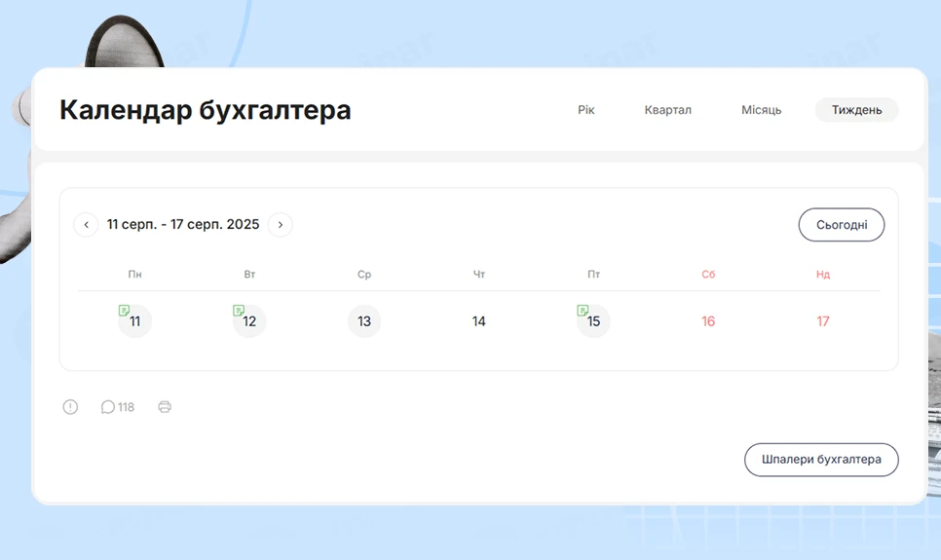The height and width of the screenshot is (560, 941).
Task: Go to previous week with left arrow
Action: pos(86,224)
